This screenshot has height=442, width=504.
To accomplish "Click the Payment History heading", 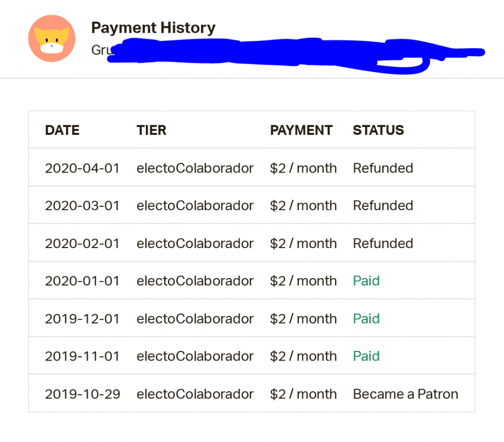I will coord(153,28).
